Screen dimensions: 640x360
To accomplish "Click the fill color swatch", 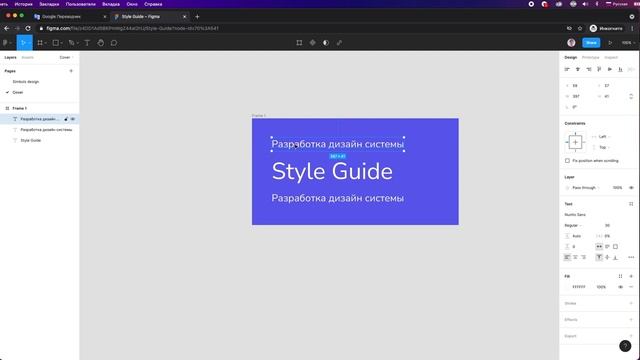I will click(567, 287).
